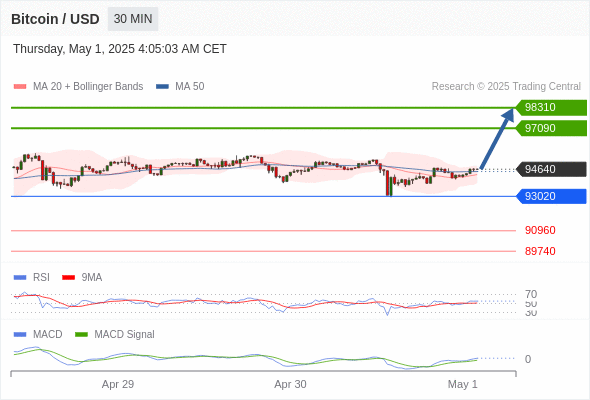Toggle the 9MA legend entry
Viewport: 590px width, 400px height.
(82, 277)
